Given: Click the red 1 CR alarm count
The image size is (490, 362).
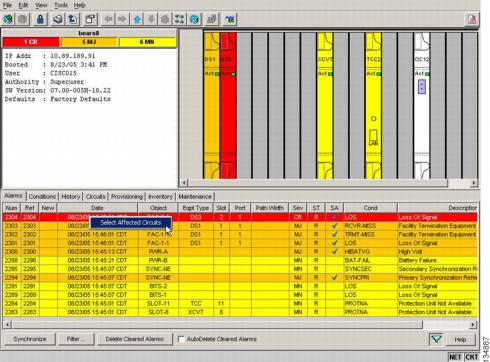Looking at the screenshot, I should pyautogui.click(x=31, y=42).
